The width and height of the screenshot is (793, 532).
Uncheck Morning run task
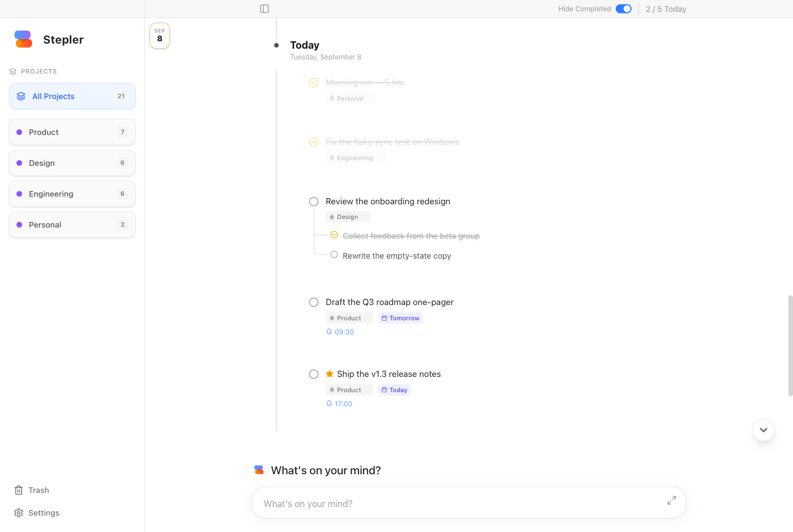[x=314, y=83]
